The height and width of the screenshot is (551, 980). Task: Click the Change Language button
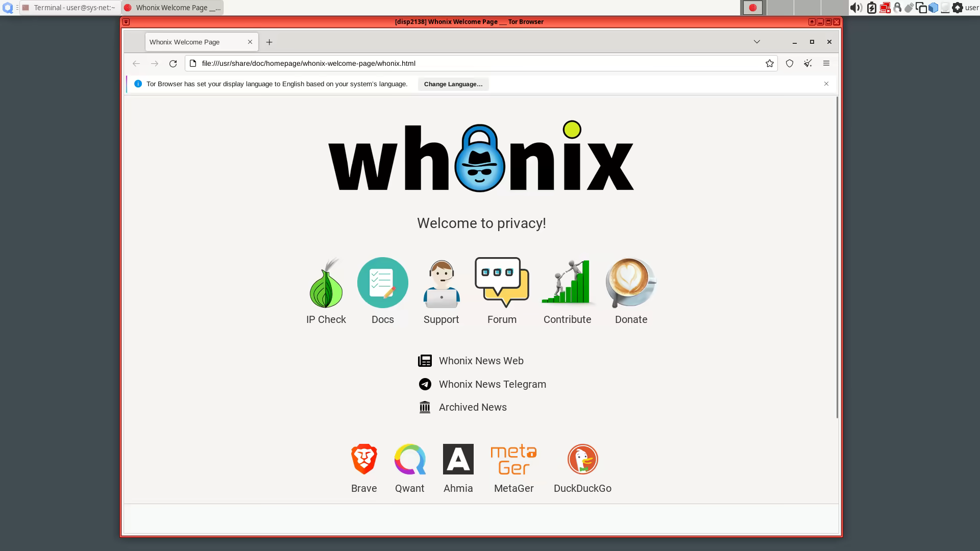click(x=453, y=84)
